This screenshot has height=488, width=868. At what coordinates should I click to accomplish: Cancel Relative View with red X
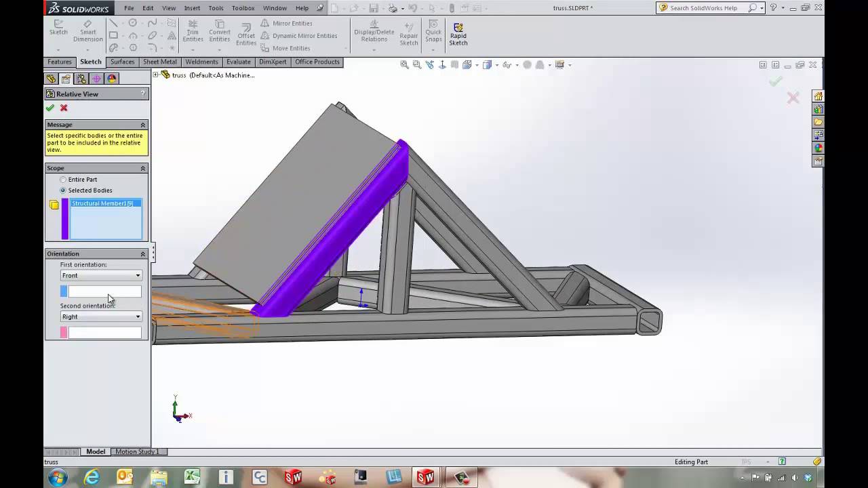pyautogui.click(x=64, y=108)
